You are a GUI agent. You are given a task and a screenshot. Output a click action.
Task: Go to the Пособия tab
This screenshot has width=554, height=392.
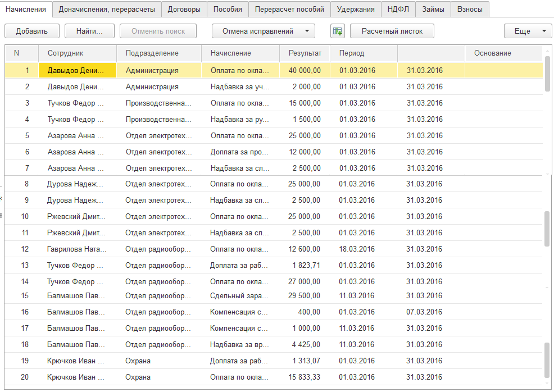(x=228, y=9)
